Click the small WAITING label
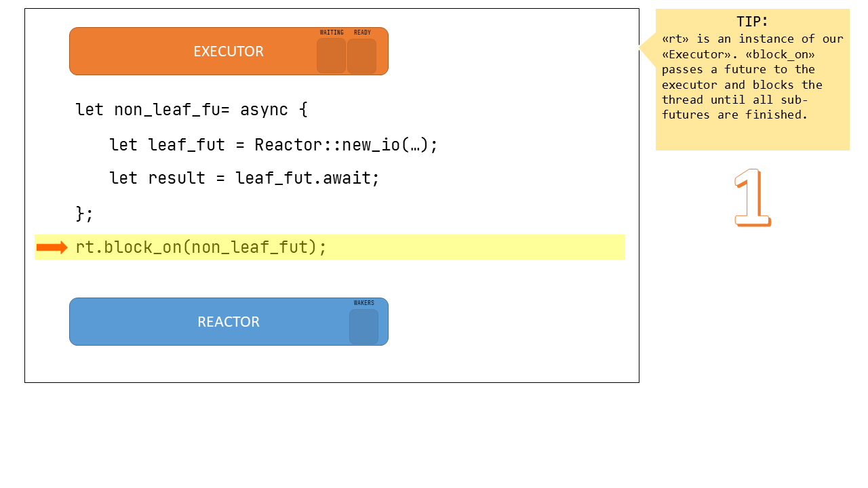Screen dimensions: 868x488 click(332, 33)
